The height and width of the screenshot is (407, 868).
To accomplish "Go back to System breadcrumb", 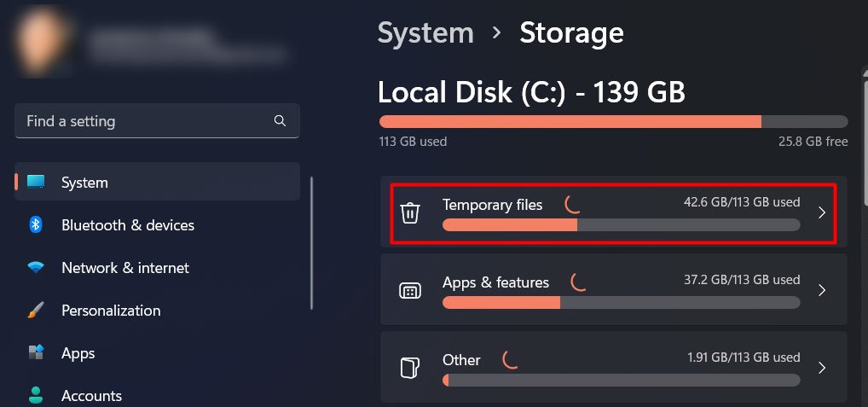I will [x=425, y=32].
